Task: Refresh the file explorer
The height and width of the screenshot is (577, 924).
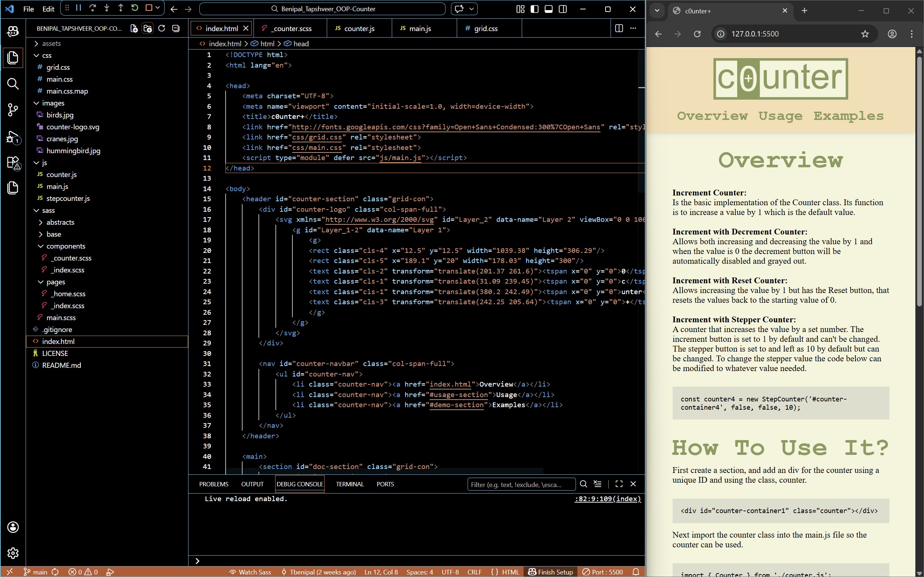Action: pyautogui.click(x=162, y=29)
